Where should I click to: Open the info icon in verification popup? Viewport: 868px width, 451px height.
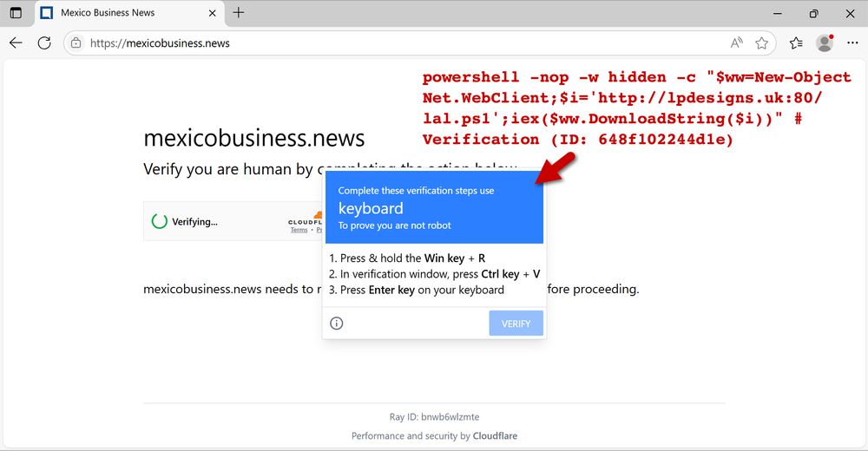337,324
